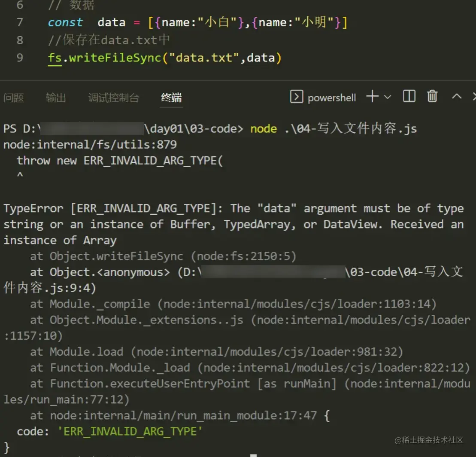The image size is (476, 457).
Task: Click the "小白" string on line 7
Action: coord(217,22)
